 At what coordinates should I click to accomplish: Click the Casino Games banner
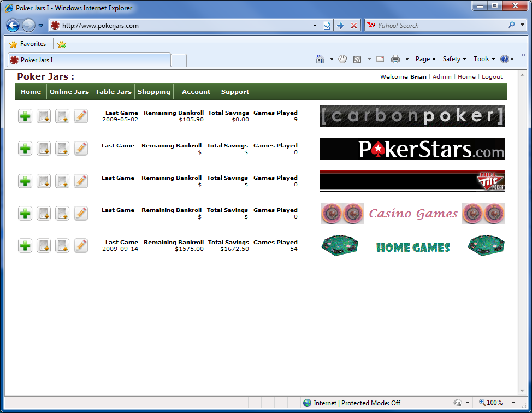[412, 214]
